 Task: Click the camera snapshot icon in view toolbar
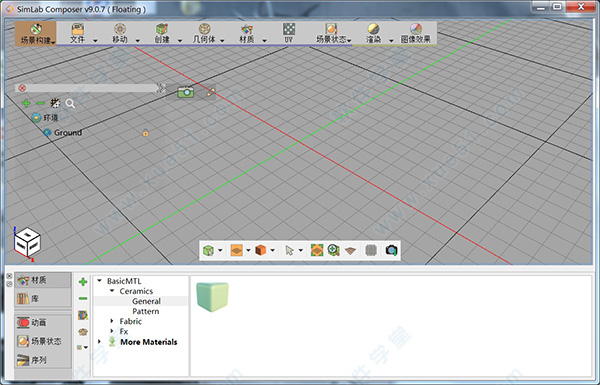(391, 250)
